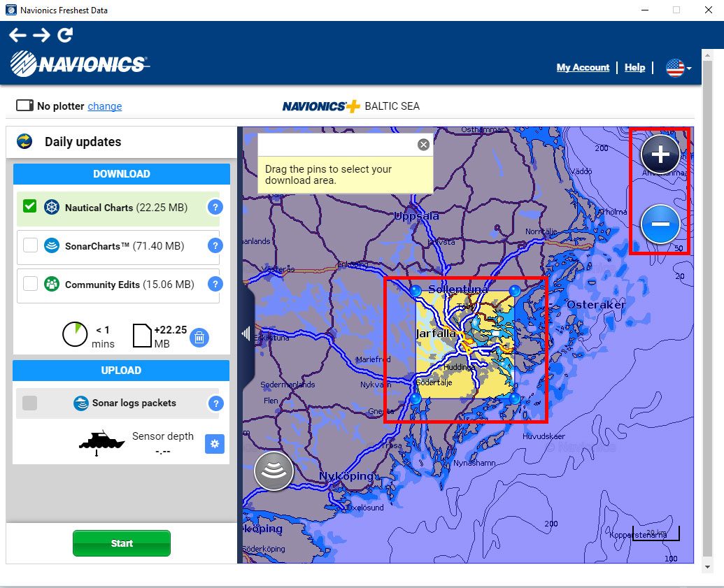Select the UPLOAD section header
724x588 pixels.
[x=121, y=371]
